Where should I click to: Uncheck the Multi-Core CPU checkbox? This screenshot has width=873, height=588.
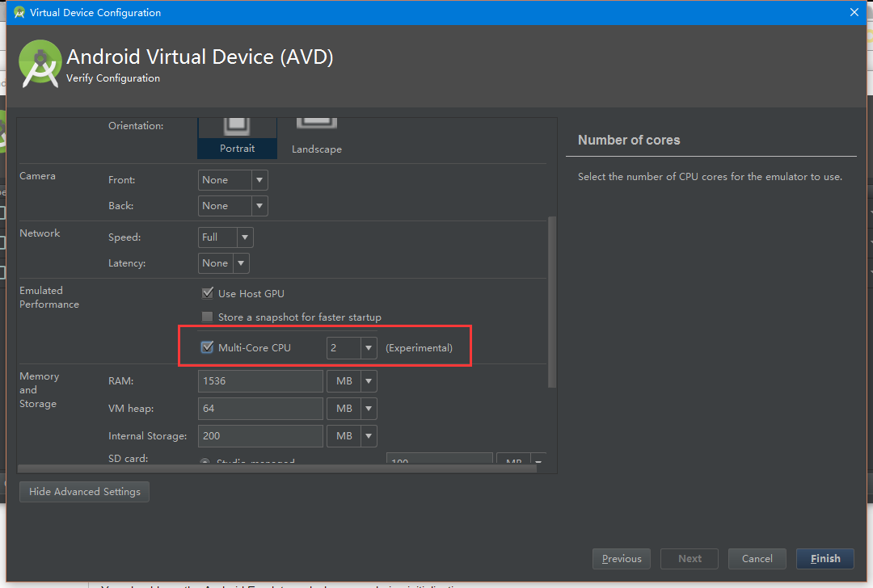(208, 347)
